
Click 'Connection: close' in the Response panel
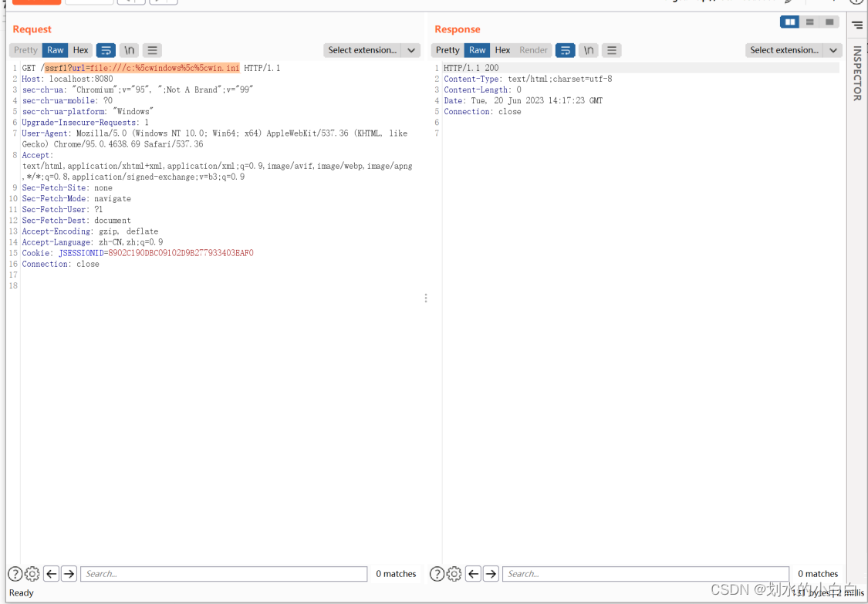click(x=483, y=111)
